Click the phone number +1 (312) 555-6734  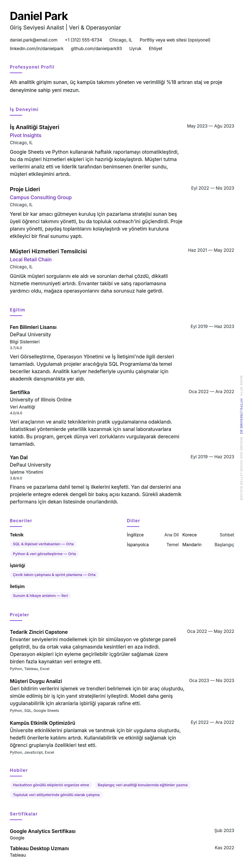point(83,40)
